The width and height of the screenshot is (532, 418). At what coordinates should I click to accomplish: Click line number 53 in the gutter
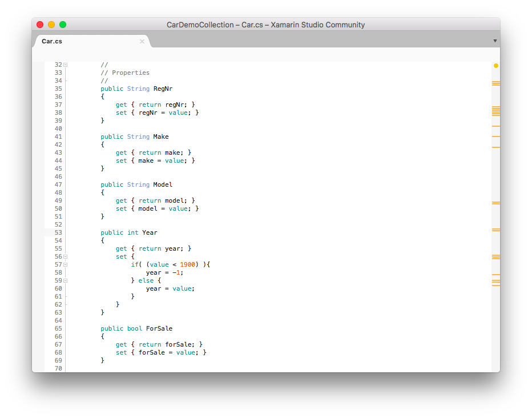pyautogui.click(x=58, y=233)
